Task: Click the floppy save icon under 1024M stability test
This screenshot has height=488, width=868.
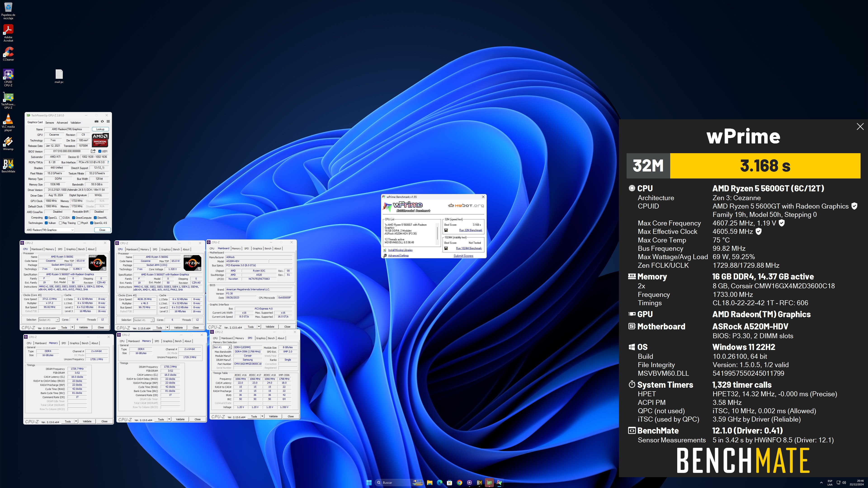Action: 446,249
